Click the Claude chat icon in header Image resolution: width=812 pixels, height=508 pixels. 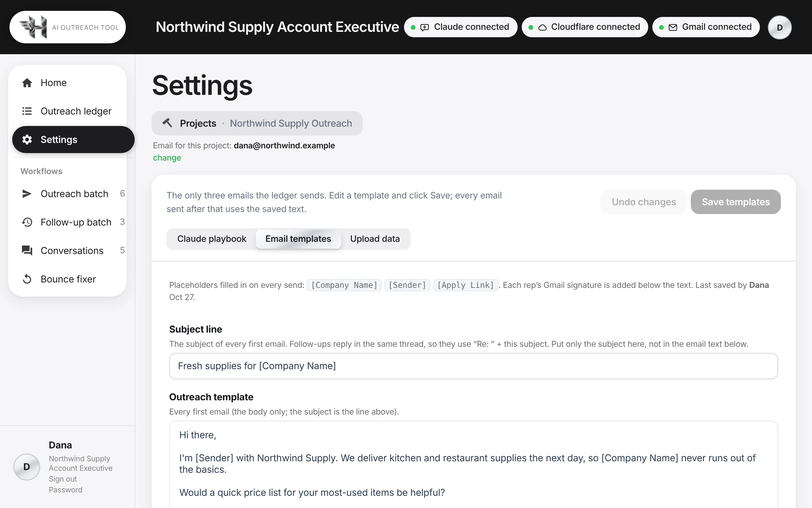(425, 27)
